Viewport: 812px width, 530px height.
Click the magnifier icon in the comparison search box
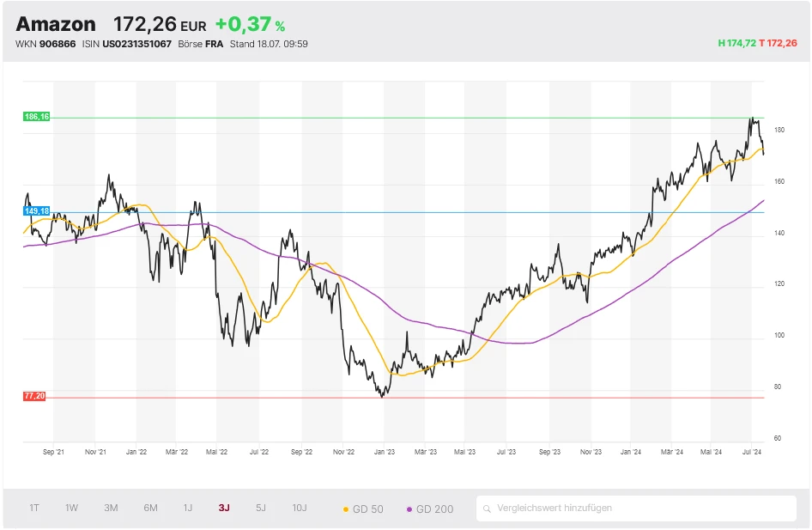coord(488,509)
